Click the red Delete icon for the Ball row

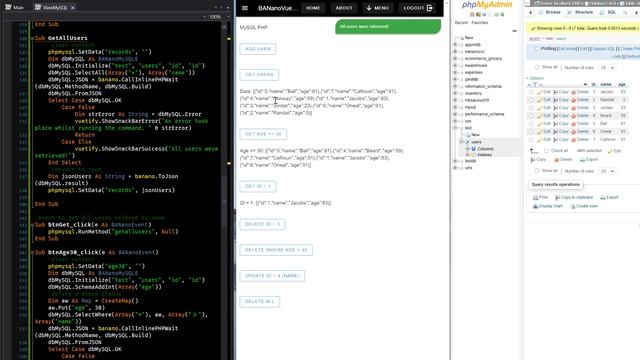click(573, 124)
